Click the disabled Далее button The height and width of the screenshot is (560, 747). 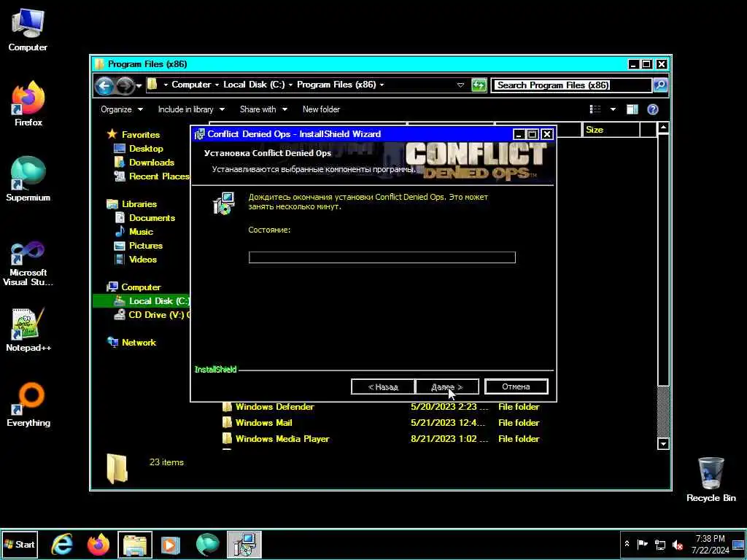tap(447, 386)
